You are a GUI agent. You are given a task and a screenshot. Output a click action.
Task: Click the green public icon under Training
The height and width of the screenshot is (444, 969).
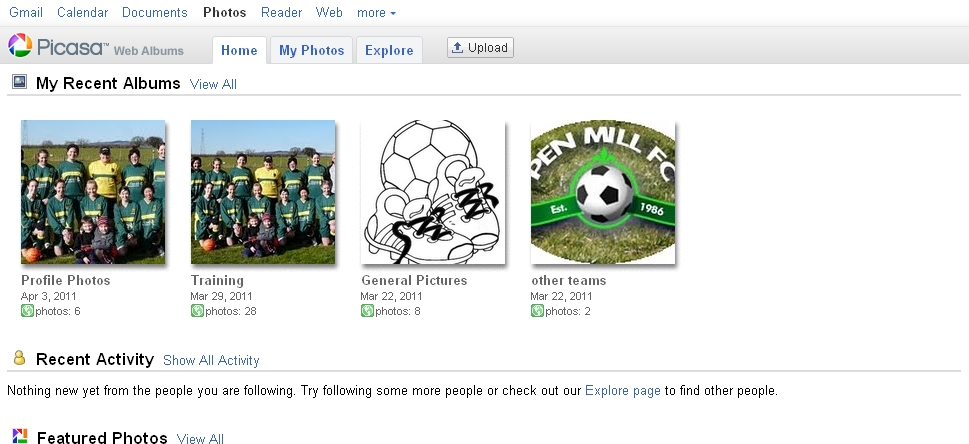point(197,310)
